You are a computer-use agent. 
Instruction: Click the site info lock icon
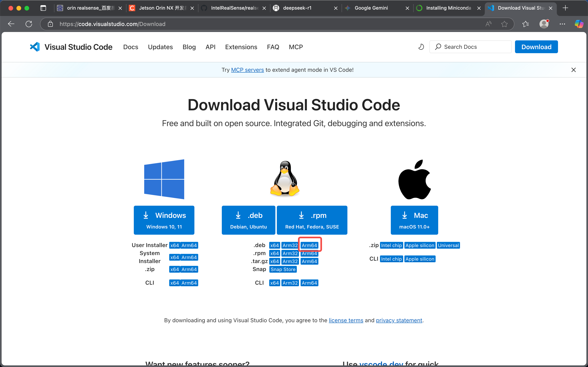click(50, 24)
